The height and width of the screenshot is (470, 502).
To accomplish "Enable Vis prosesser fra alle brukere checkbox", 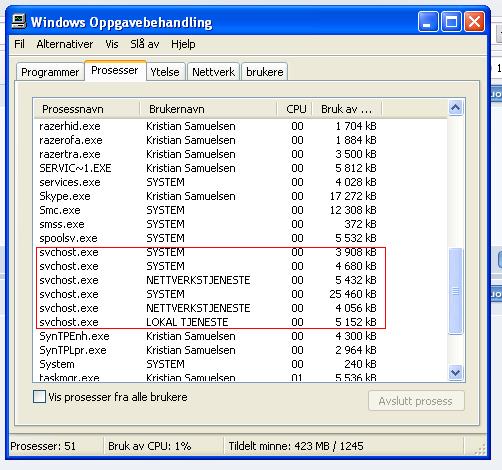I will tap(39, 397).
